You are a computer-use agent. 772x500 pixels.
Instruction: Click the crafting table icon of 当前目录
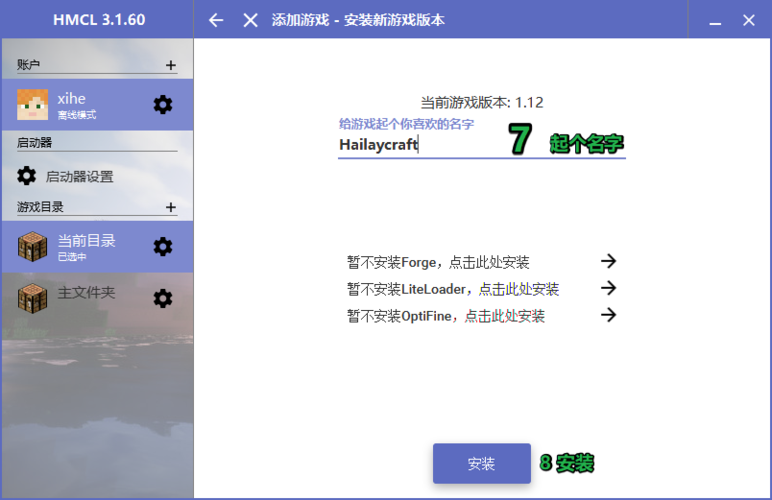[x=32, y=247]
